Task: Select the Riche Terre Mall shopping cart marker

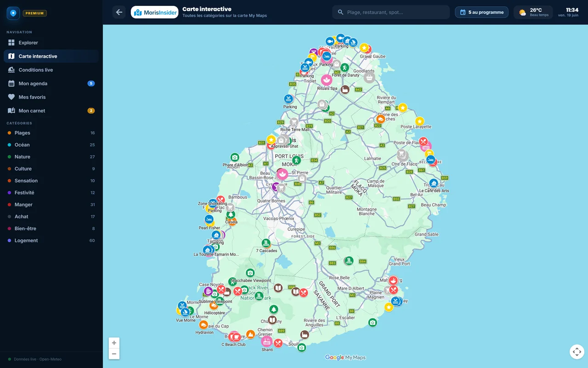Action: point(294,122)
